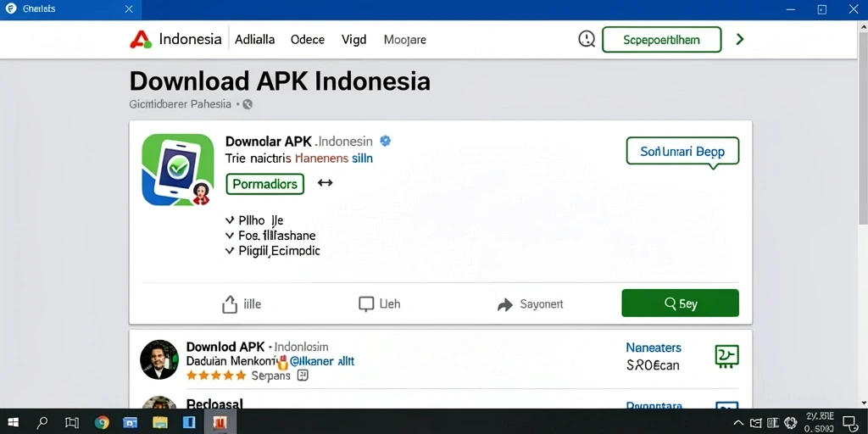Open File Explorer from the taskbar
Viewport: 868px width, 434px height.
tap(160, 422)
